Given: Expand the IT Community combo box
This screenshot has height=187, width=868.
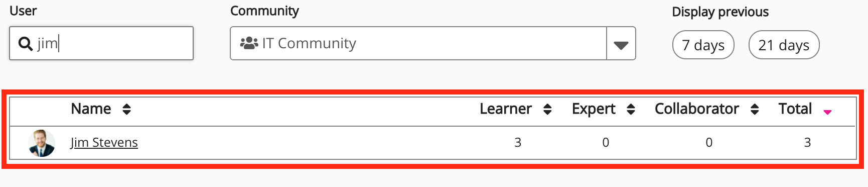Looking at the screenshot, I should tap(433, 44).
